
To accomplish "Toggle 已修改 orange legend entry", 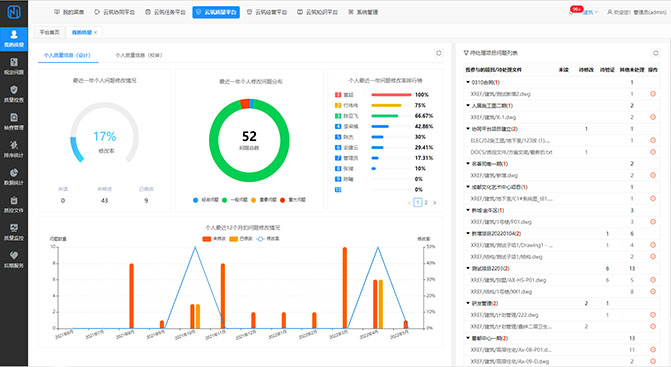I will pos(241,239).
